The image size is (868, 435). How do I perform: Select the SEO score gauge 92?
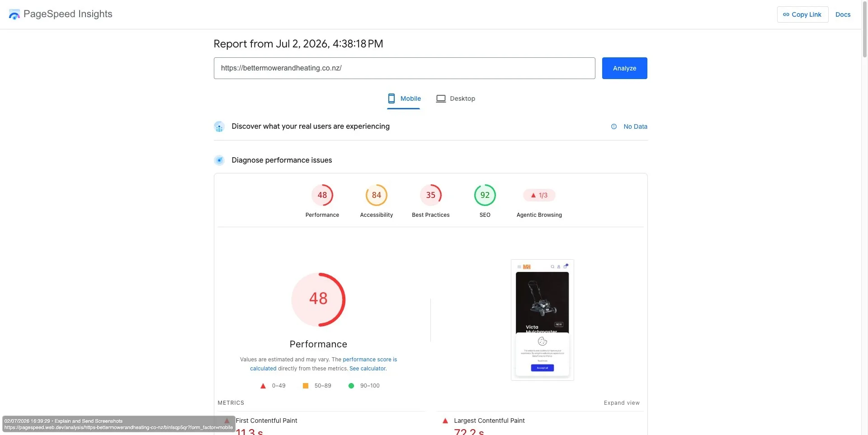point(485,195)
